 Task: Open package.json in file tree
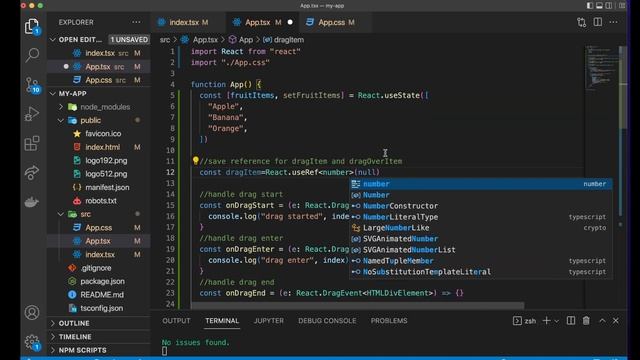(102, 281)
